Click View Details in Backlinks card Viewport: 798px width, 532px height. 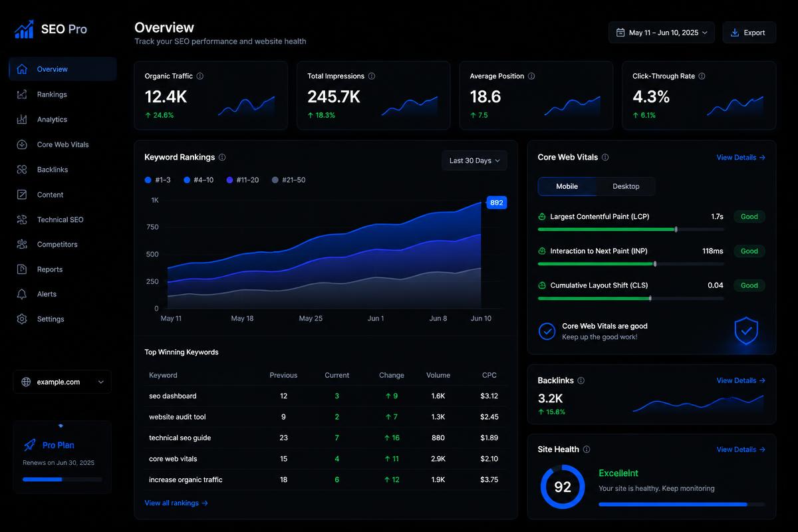(x=741, y=380)
